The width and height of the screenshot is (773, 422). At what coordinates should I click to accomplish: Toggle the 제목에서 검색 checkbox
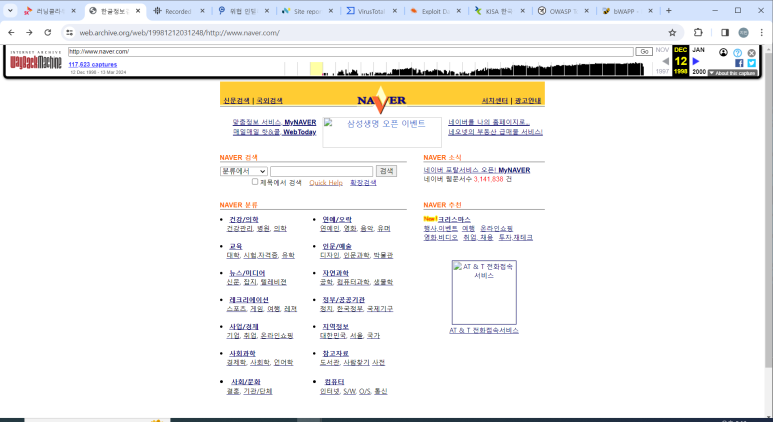(x=255, y=182)
